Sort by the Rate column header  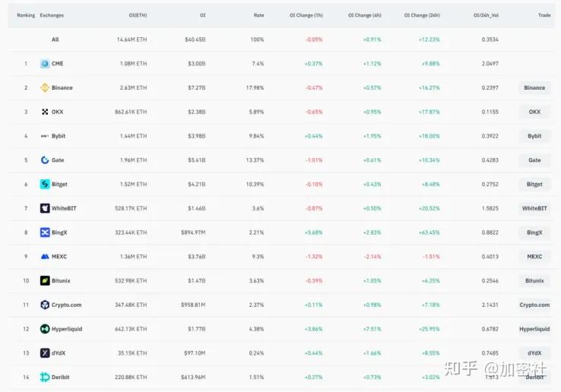[x=258, y=15]
